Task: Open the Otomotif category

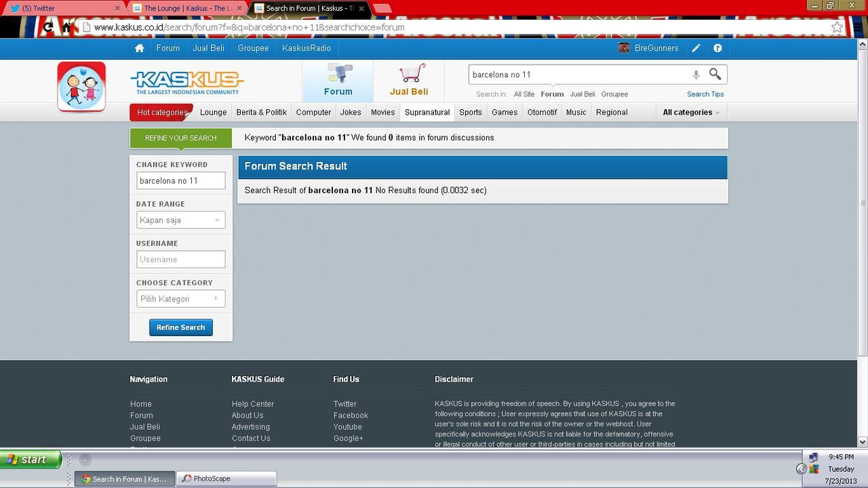Action: click(542, 113)
